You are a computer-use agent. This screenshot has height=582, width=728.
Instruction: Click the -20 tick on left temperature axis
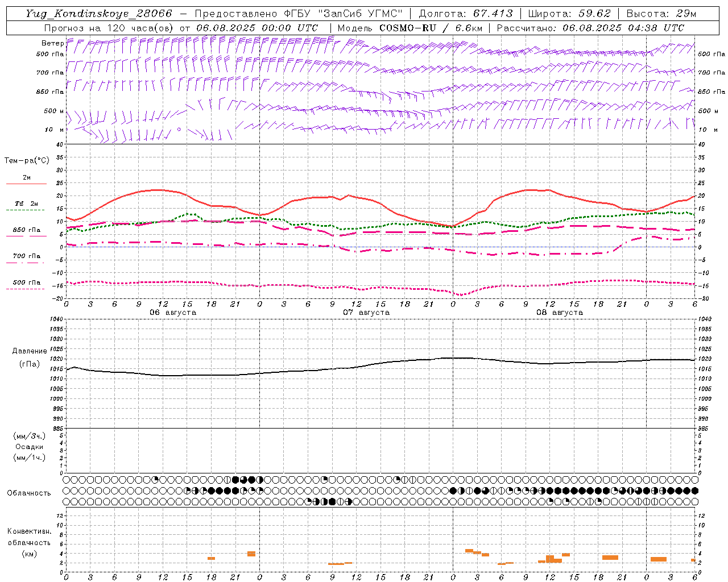point(59,298)
